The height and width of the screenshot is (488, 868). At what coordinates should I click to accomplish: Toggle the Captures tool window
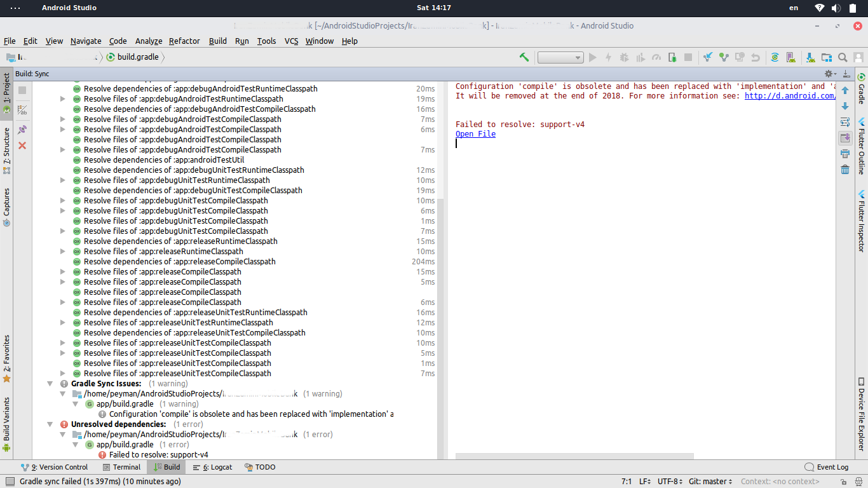pyautogui.click(x=6, y=207)
